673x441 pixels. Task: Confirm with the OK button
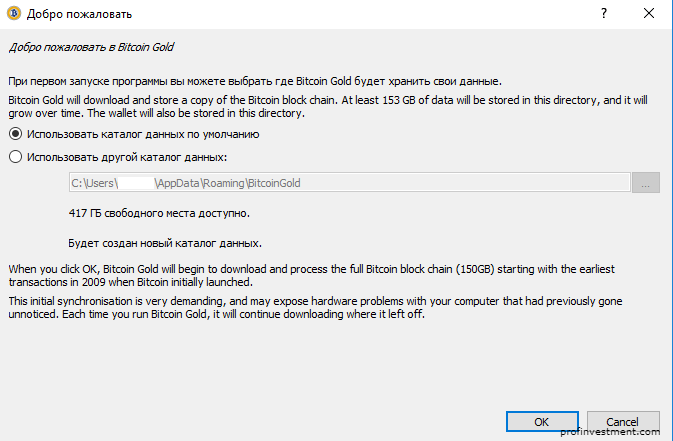pos(542,422)
